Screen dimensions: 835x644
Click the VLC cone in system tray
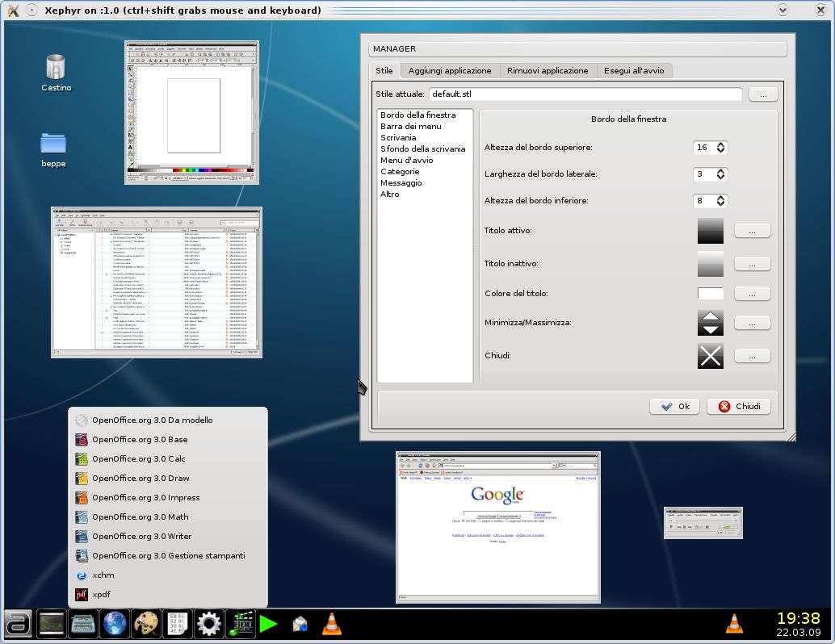coord(733,623)
